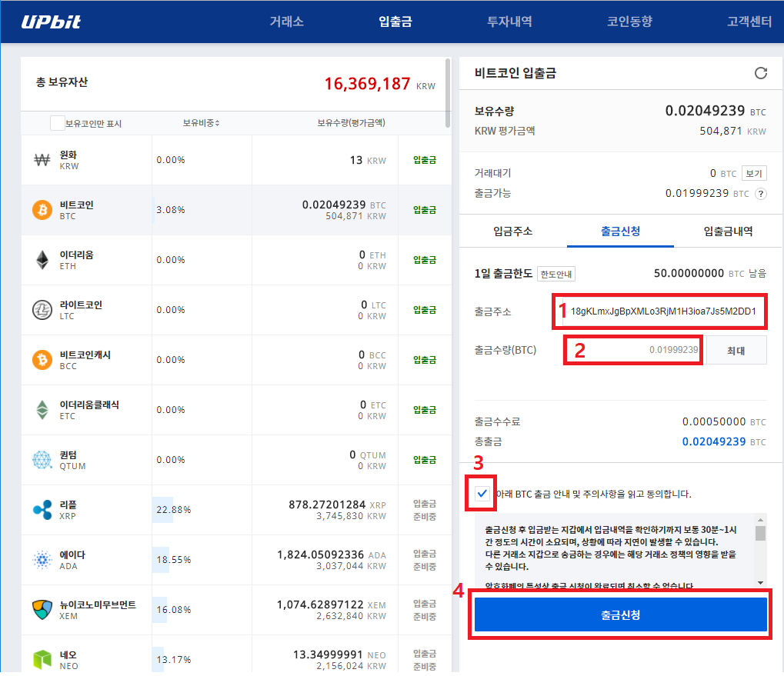The height and width of the screenshot is (676, 784).
Task: Click 입출금 link in 퀀텀 row
Action: tap(425, 460)
